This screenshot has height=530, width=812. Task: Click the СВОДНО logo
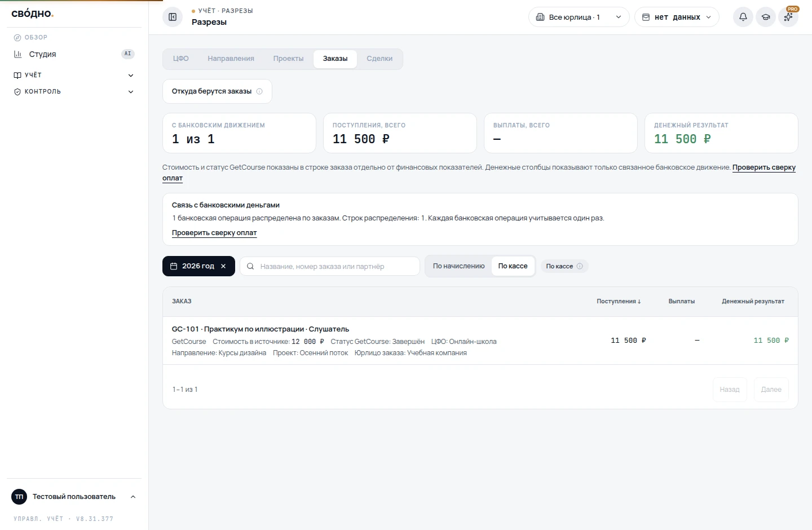tap(33, 14)
